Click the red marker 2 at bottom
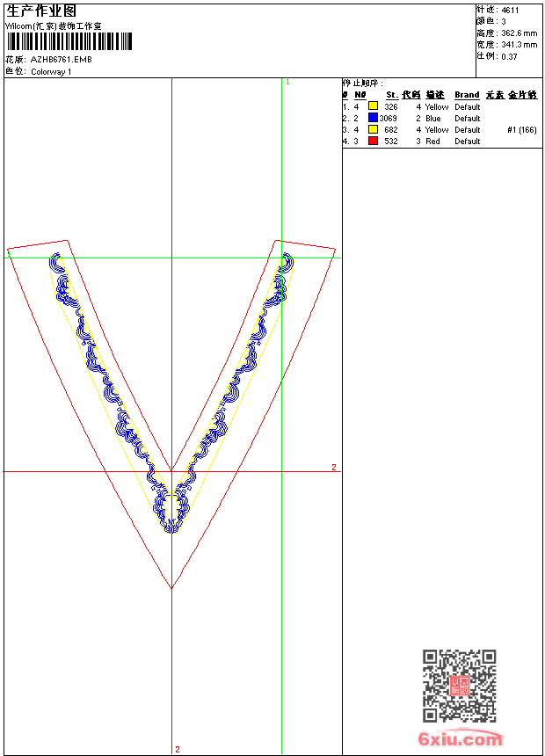545x756 pixels. pos(177,749)
